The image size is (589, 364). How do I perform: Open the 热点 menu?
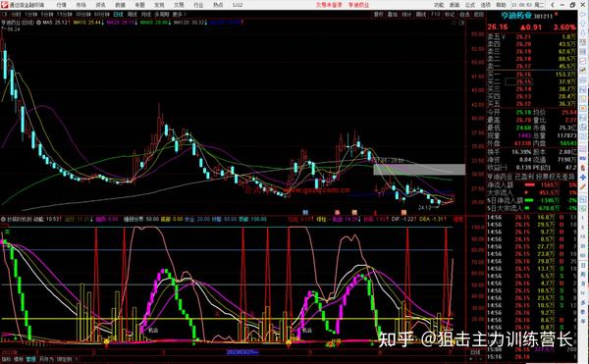coord(218,5)
